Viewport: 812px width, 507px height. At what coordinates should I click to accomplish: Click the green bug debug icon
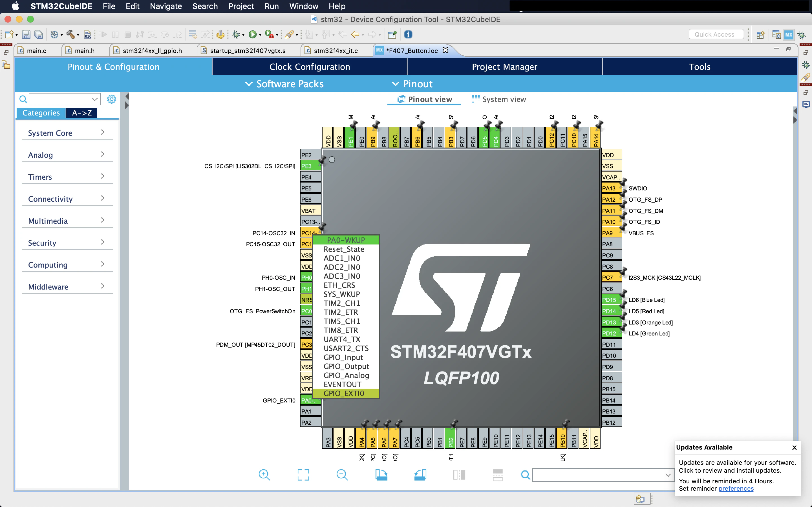(x=236, y=34)
